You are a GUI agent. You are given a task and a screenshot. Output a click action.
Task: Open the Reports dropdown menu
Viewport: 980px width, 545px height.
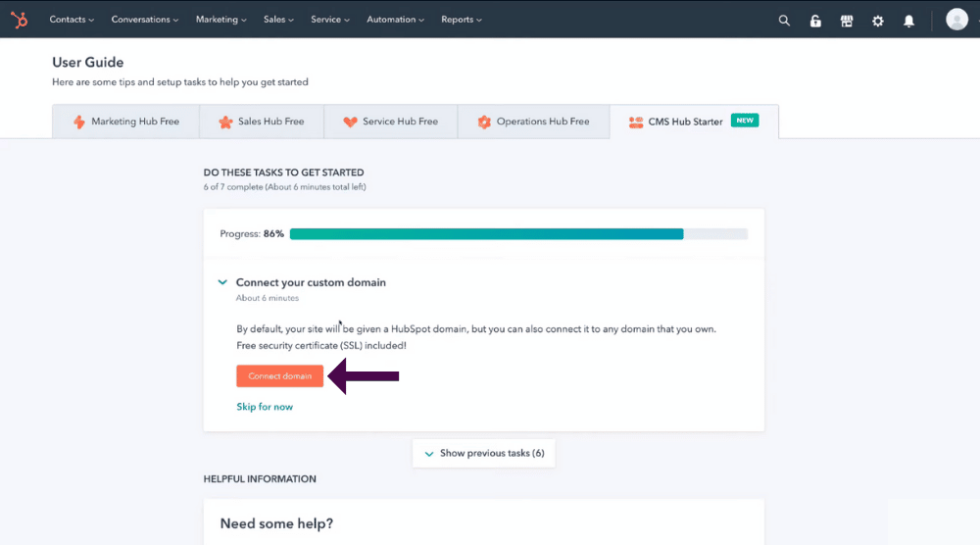(x=462, y=20)
